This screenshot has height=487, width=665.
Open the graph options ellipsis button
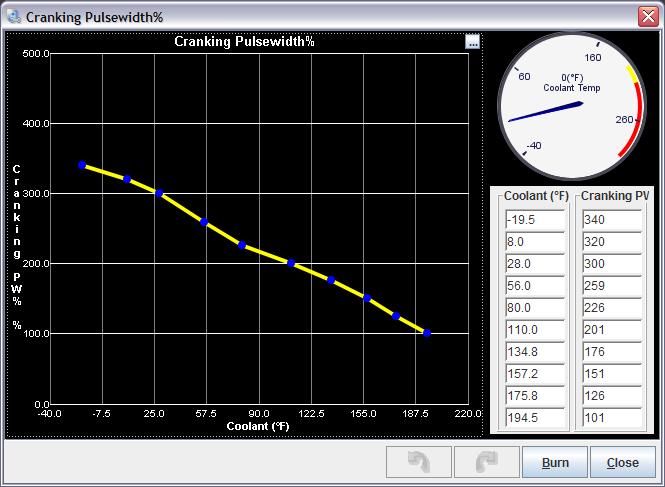(x=472, y=42)
